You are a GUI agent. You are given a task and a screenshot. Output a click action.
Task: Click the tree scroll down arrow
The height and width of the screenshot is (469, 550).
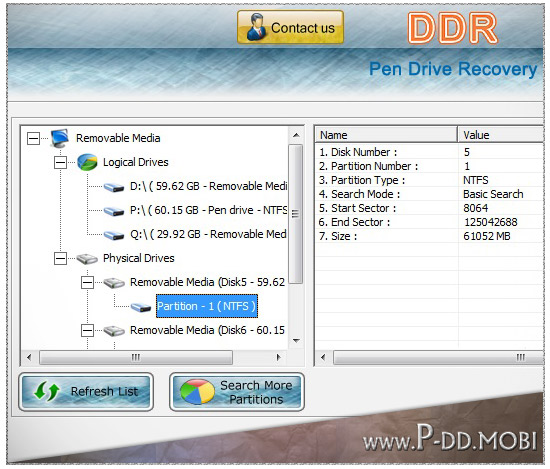click(x=296, y=341)
